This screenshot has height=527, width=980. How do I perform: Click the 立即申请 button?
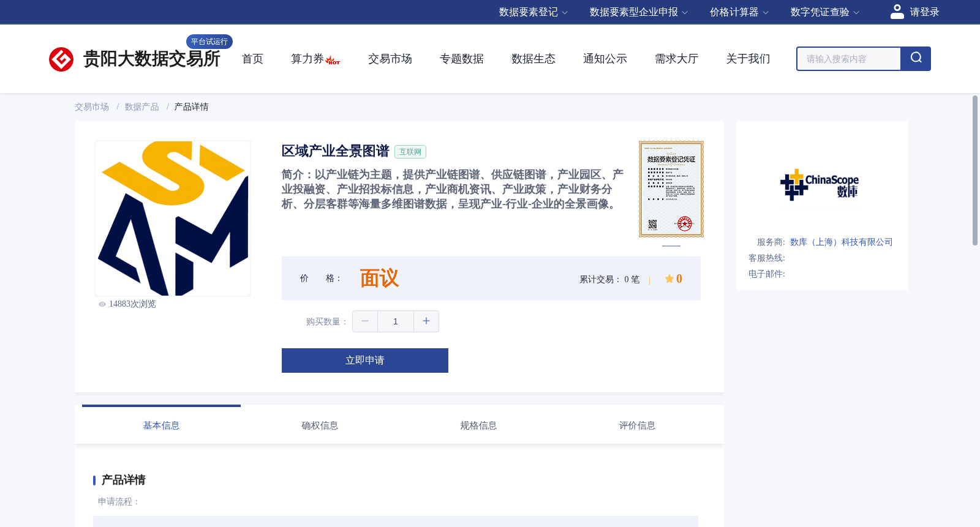(365, 361)
